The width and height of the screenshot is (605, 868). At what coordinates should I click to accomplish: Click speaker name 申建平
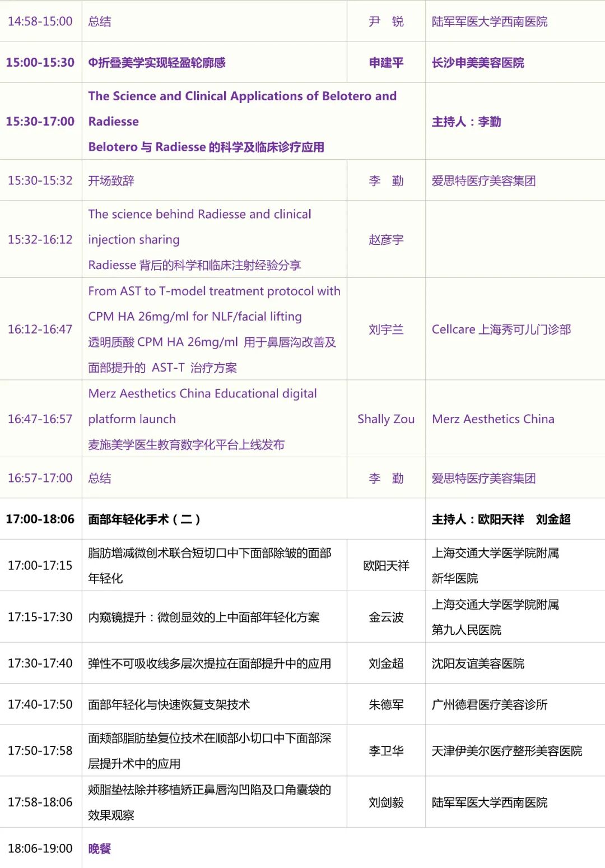click(x=386, y=62)
